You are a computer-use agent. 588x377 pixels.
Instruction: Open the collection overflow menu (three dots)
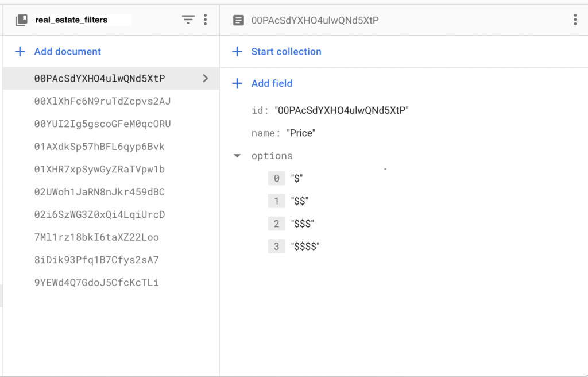tap(205, 19)
